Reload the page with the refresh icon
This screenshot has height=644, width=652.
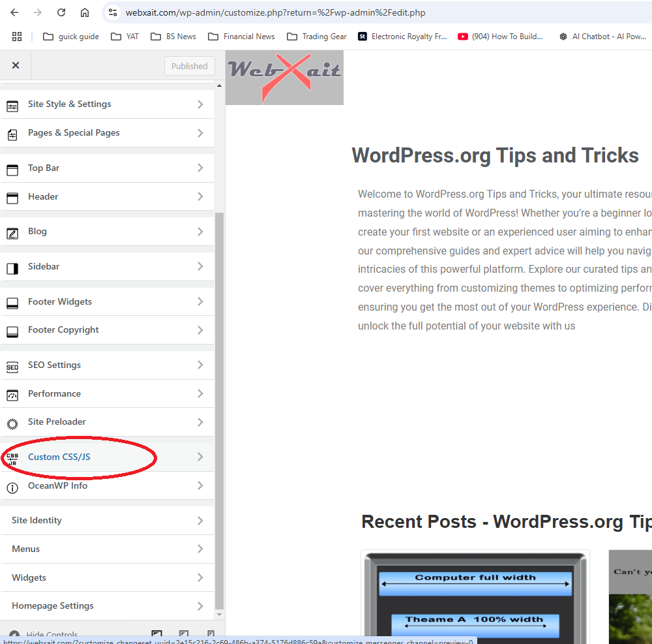[x=61, y=12]
